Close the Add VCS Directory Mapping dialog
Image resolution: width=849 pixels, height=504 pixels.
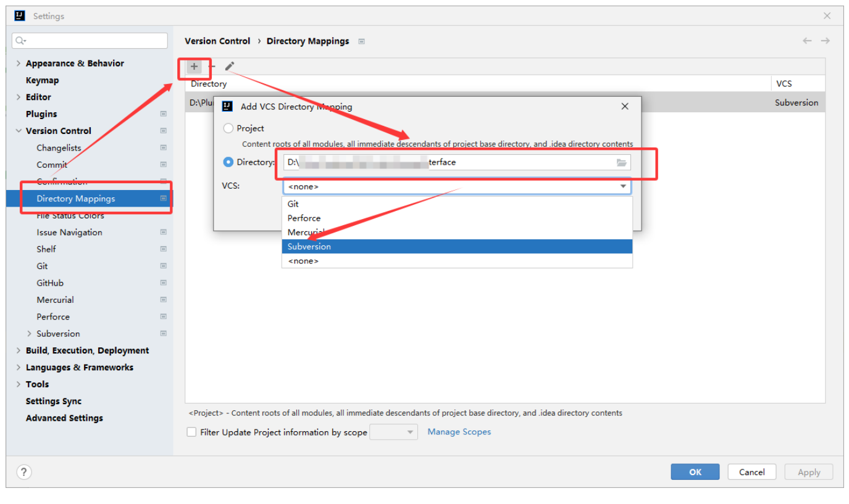[x=625, y=106]
